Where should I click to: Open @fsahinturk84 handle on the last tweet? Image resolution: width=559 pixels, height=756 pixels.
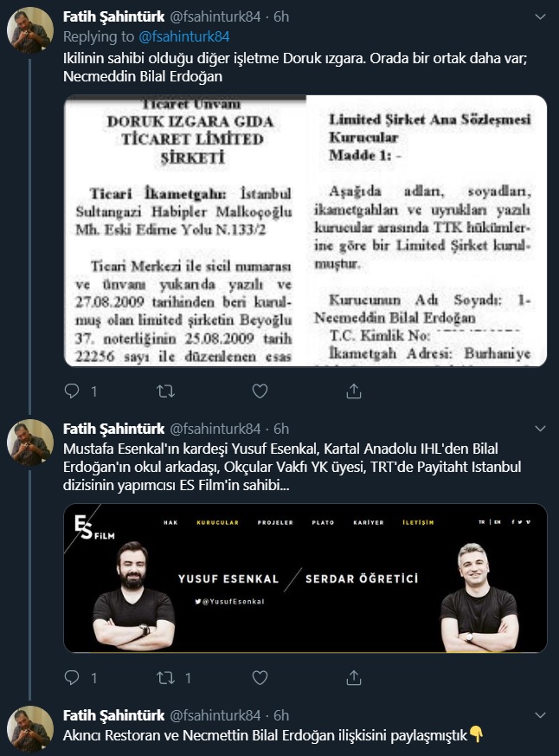[215, 715]
